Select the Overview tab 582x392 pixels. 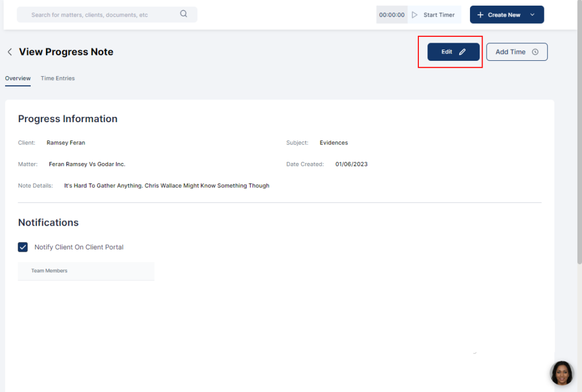tap(18, 78)
